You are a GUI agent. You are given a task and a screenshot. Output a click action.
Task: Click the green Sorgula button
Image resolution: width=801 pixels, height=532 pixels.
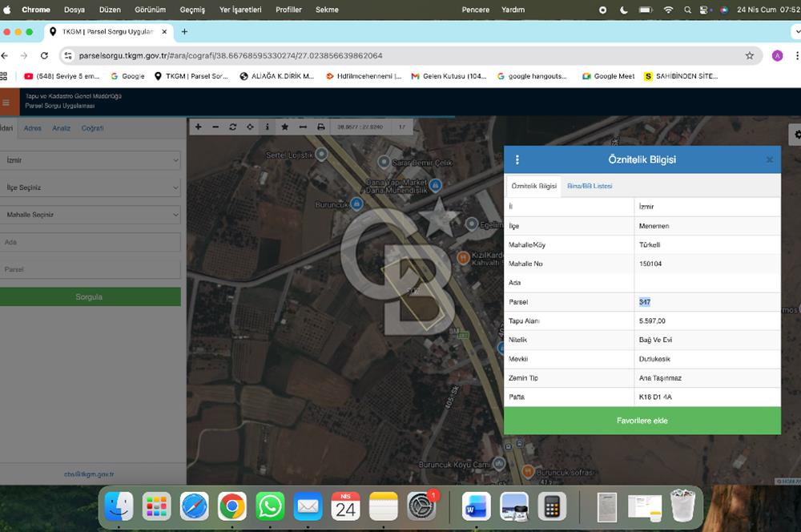coord(90,296)
